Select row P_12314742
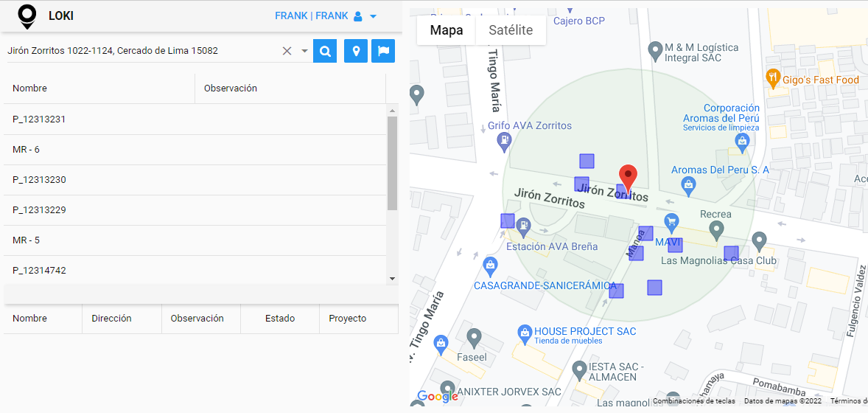The width and height of the screenshot is (868, 413). pyautogui.click(x=195, y=270)
